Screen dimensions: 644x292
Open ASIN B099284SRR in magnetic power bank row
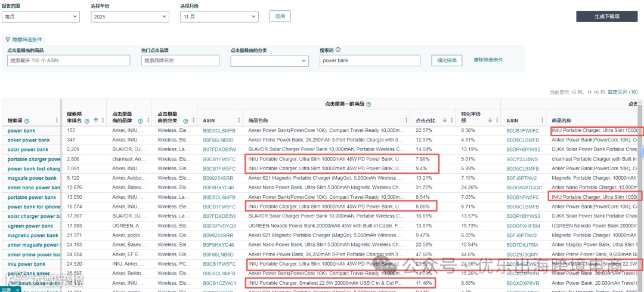coord(219,236)
